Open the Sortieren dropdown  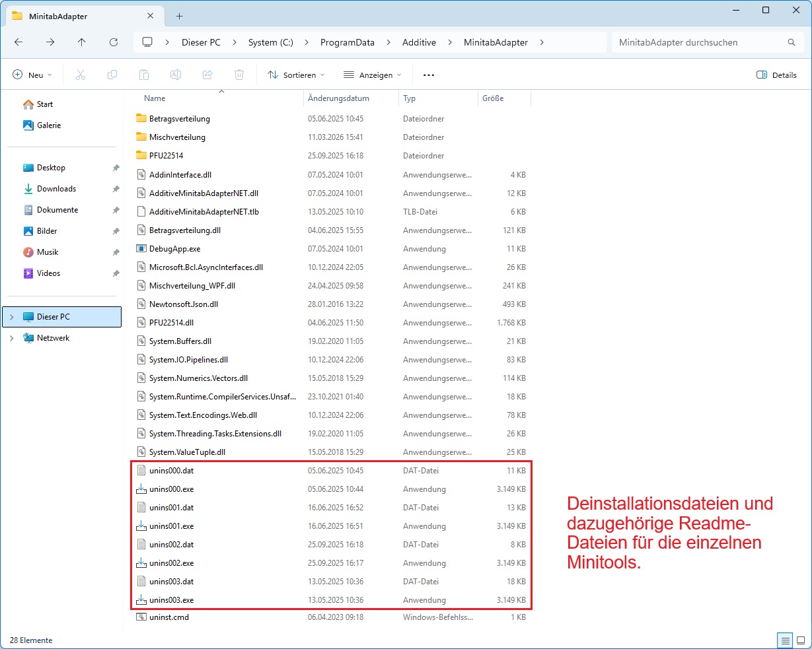296,75
